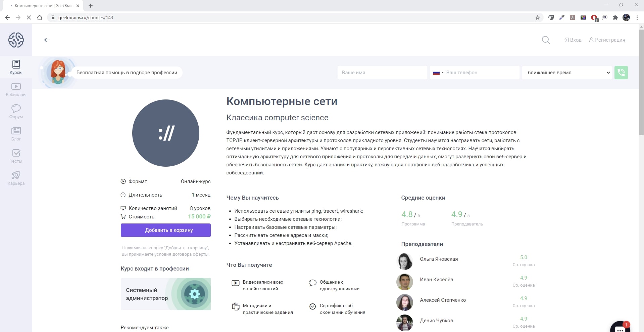Click the browser forward arrow

(x=18, y=17)
